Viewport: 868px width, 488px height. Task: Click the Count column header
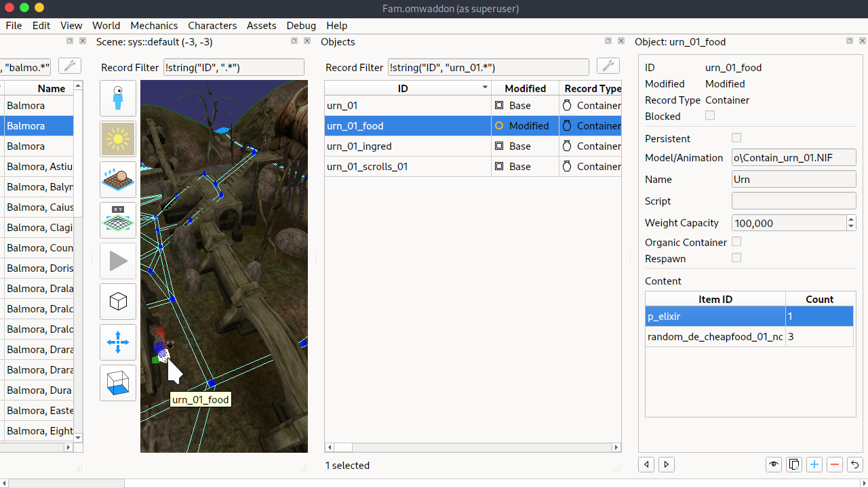tap(819, 299)
